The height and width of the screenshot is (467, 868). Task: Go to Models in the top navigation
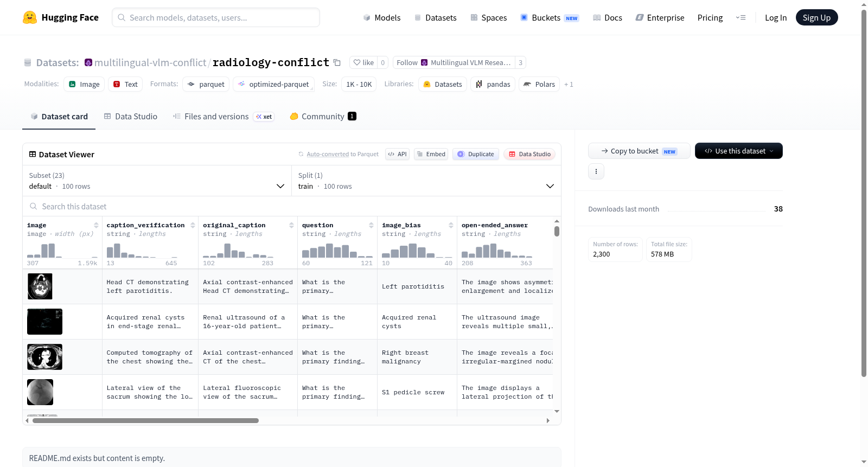point(382,17)
